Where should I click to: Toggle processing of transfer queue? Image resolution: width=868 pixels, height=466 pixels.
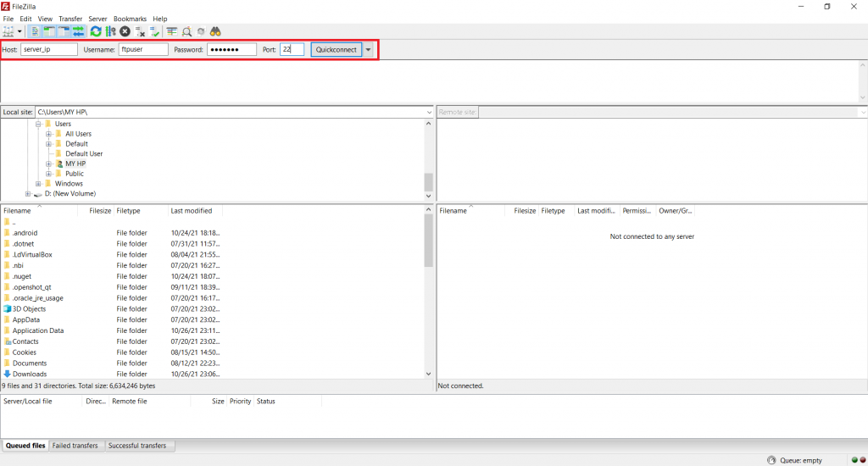(110, 31)
